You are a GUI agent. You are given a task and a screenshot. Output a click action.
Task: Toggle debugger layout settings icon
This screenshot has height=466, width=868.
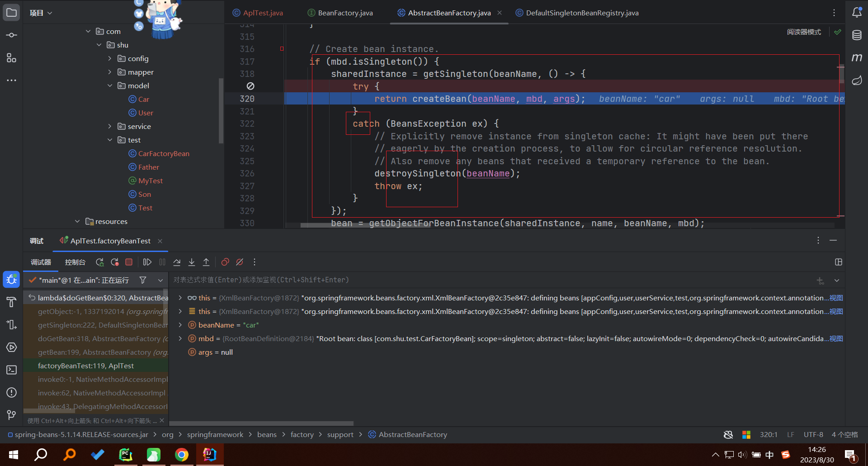click(839, 262)
